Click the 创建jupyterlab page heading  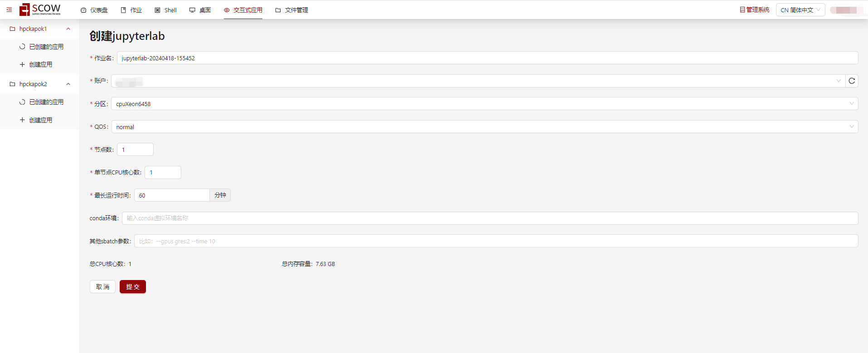click(127, 36)
